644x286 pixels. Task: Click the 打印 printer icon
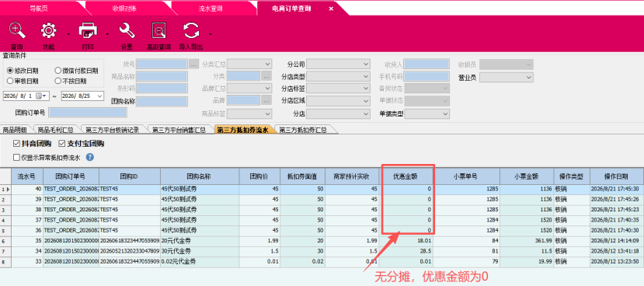(x=88, y=31)
